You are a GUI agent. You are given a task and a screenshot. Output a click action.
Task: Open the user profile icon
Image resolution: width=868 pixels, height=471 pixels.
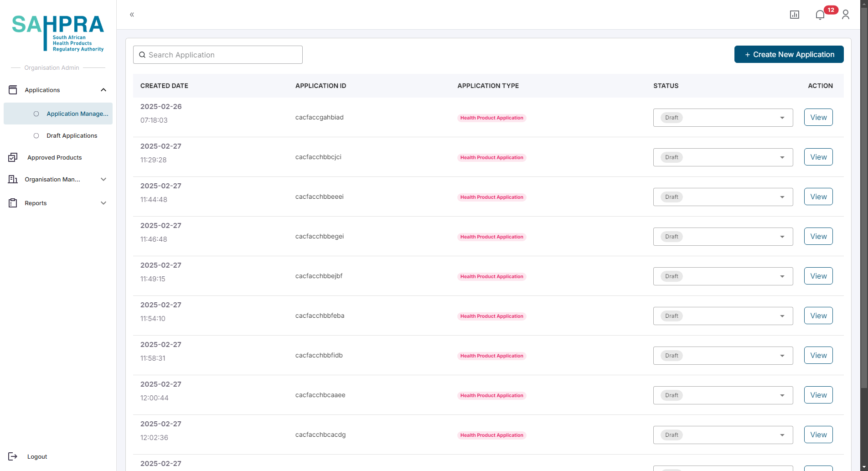(845, 15)
